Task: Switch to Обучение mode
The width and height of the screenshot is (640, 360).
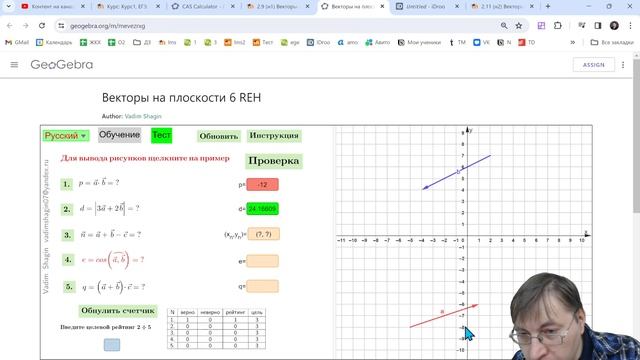Action: point(120,135)
